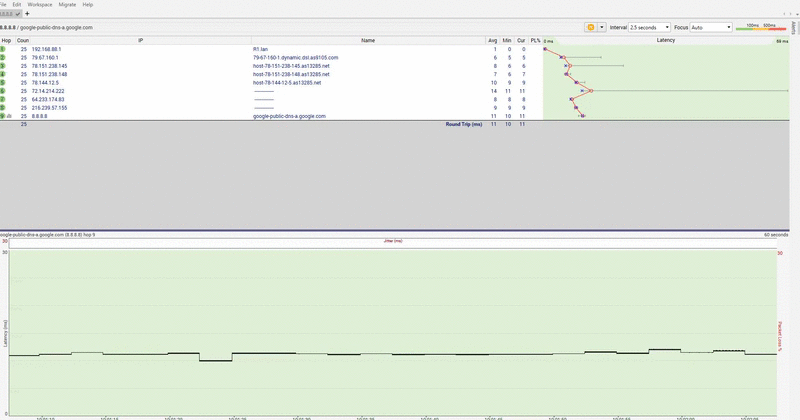The image size is (800, 420).
Task: Open the Interval 2.5 seconds dropdown
Action: click(649, 28)
